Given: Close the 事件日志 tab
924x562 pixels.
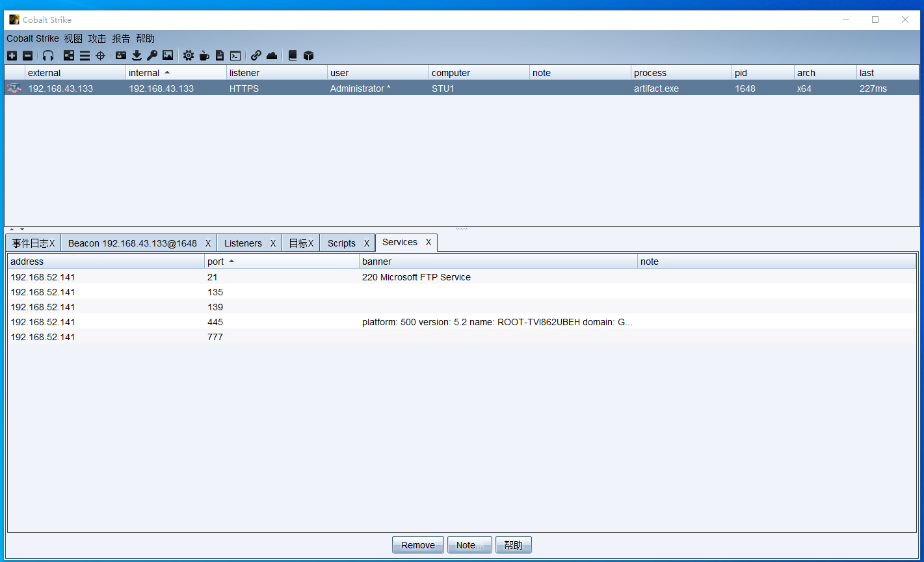Looking at the screenshot, I should 52,243.
